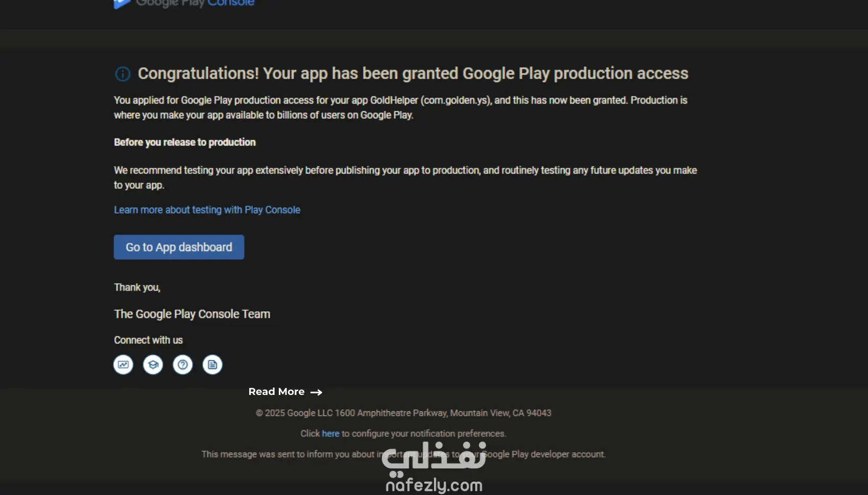Open the question mark help icon
The height and width of the screenshot is (495, 868).
(x=183, y=365)
